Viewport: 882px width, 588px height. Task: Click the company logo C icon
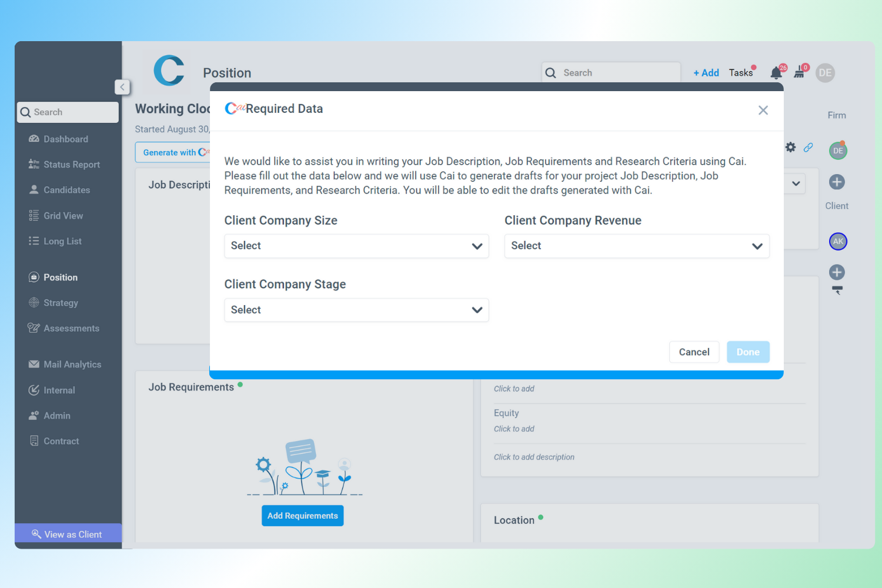[169, 71]
